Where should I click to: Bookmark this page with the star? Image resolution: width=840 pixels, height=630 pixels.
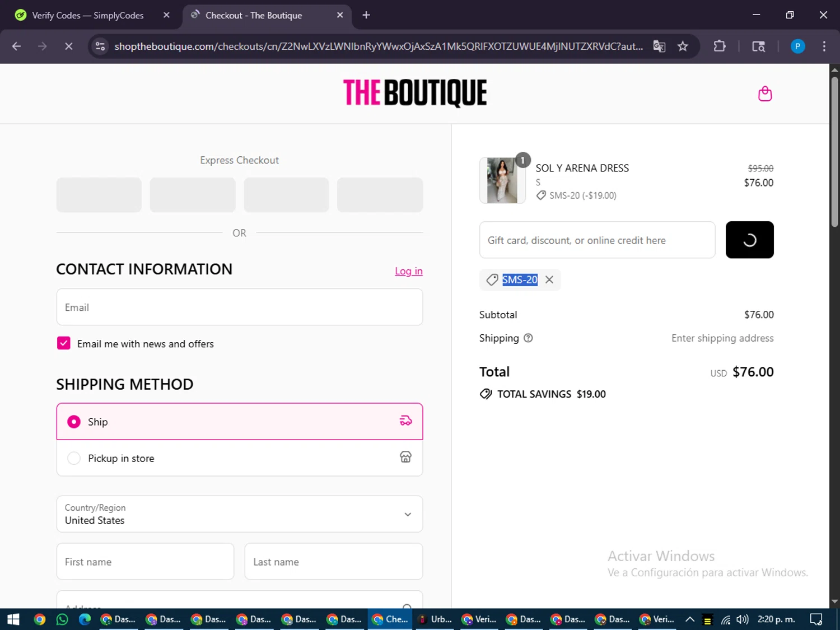coord(683,46)
